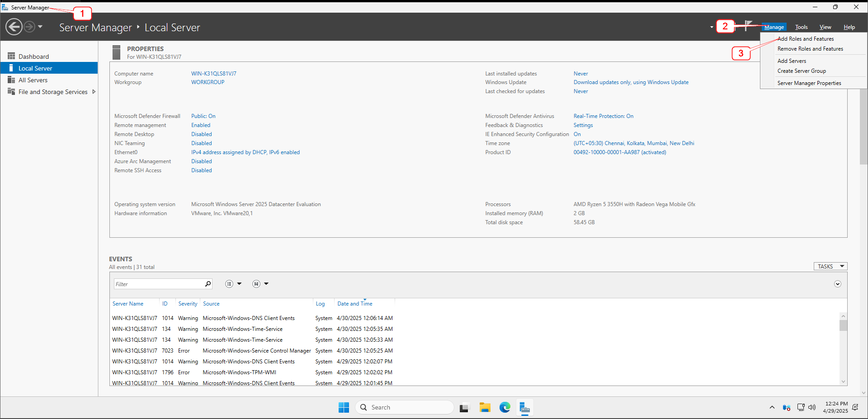868x419 pixels.
Task: Choose Remove Roles and Features
Action: pyautogui.click(x=810, y=49)
